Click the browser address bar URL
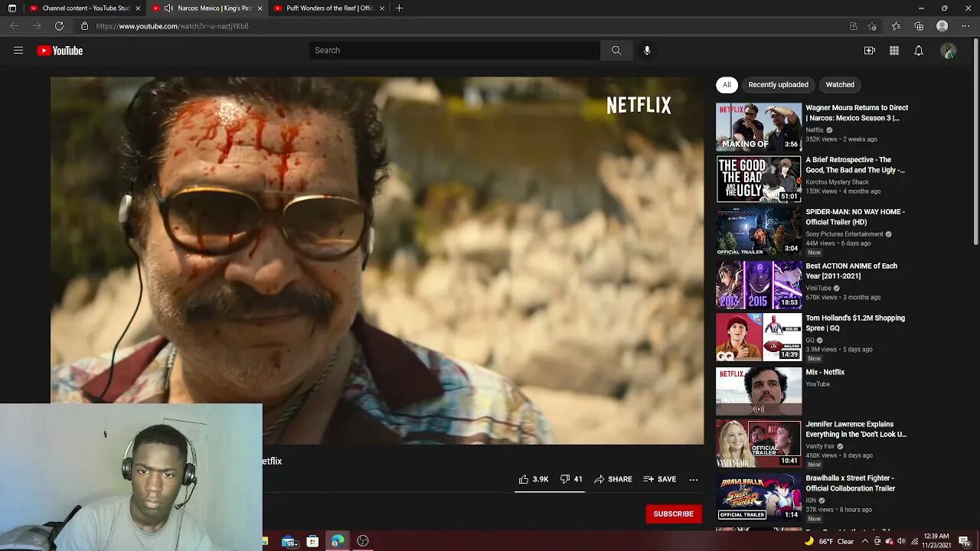Viewport: 980px width, 551px height. coord(172,26)
